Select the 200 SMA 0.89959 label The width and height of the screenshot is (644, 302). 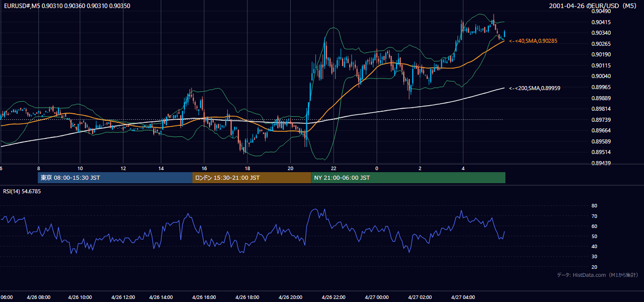[535, 88]
